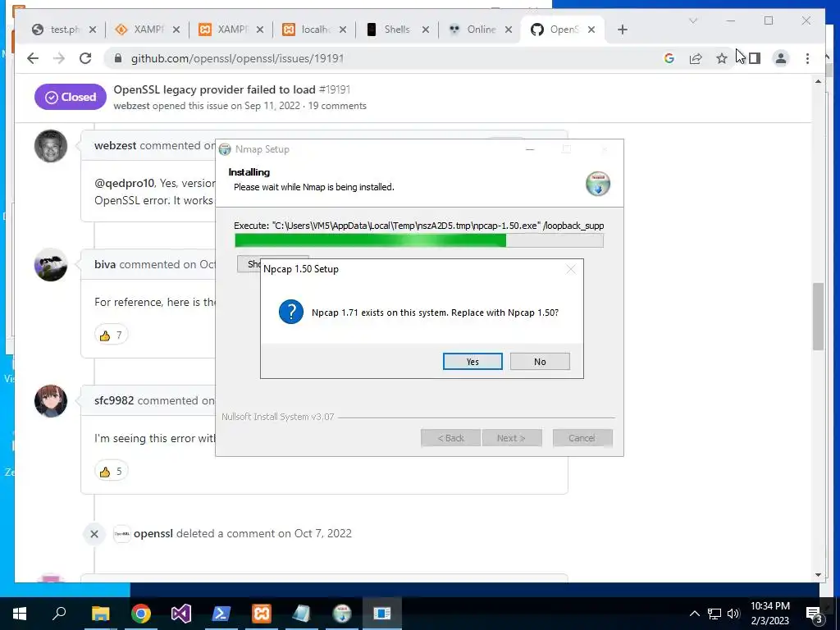Open Google Chrome from the taskbar
Image resolution: width=840 pixels, height=630 pixels.
coord(141,614)
